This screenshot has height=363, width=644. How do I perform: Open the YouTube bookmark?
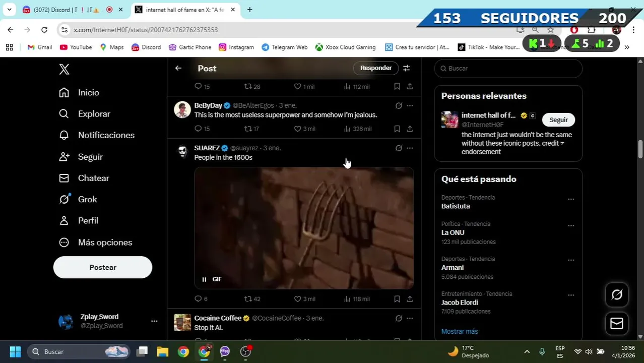(76, 47)
